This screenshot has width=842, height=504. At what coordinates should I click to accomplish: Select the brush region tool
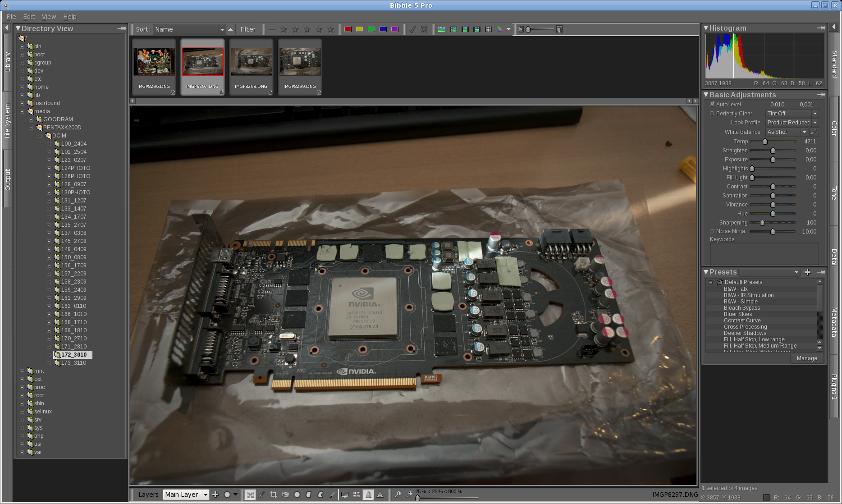click(332, 495)
